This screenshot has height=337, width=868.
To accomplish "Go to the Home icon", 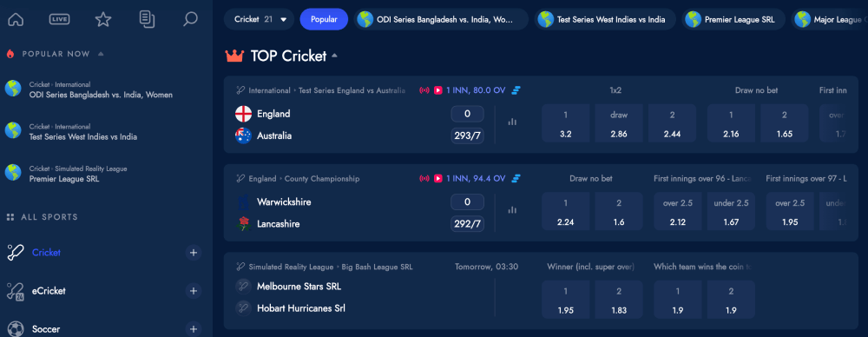I will [16, 19].
